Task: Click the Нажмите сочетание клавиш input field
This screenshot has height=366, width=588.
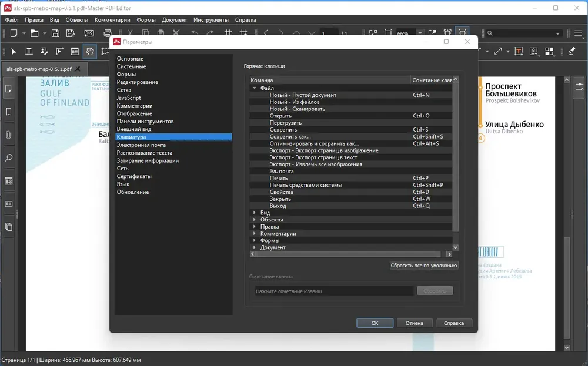Action: pos(334,291)
